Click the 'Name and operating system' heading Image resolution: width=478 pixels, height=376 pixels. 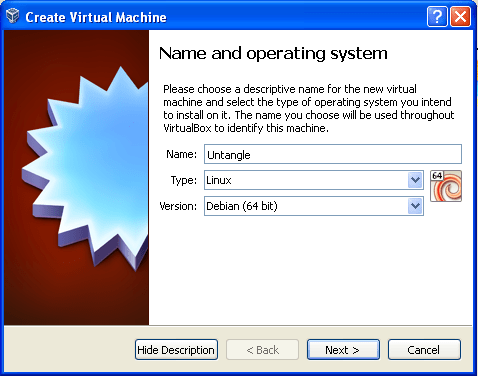pyautogui.click(x=273, y=54)
